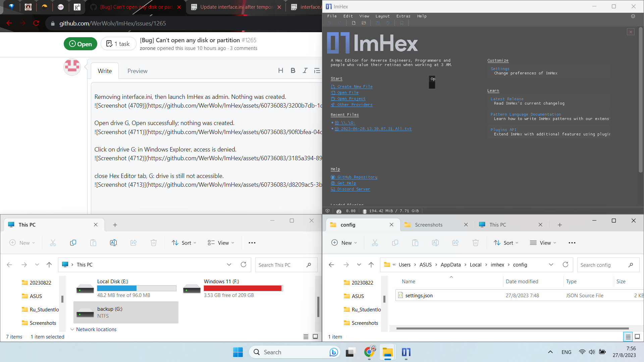Viewport: 644px width, 362px height.
Task: Click the Undo icon in ImHex toolbar
Action: (x=330, y=23)
